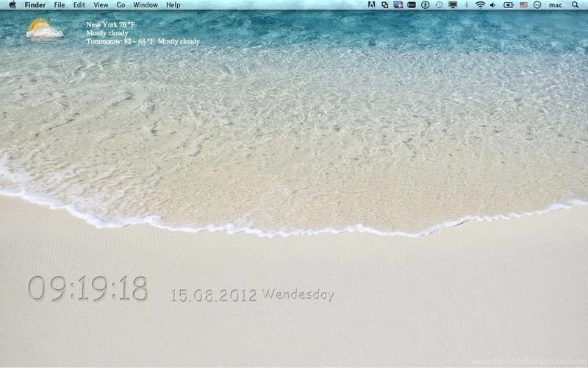Image resolution: width=588 pixels, height=368 pixels.
Task: Click the 'Wendesday' day label
Action: click(x=298, y=294)
